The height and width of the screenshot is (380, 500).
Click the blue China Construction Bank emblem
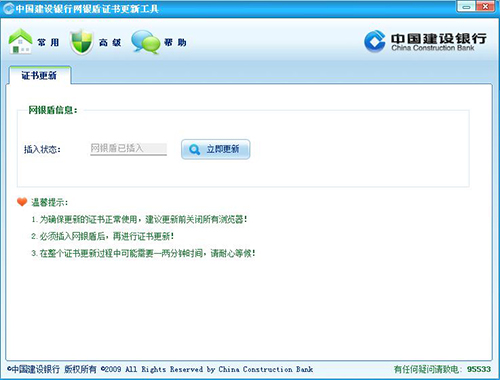point(375,41)
